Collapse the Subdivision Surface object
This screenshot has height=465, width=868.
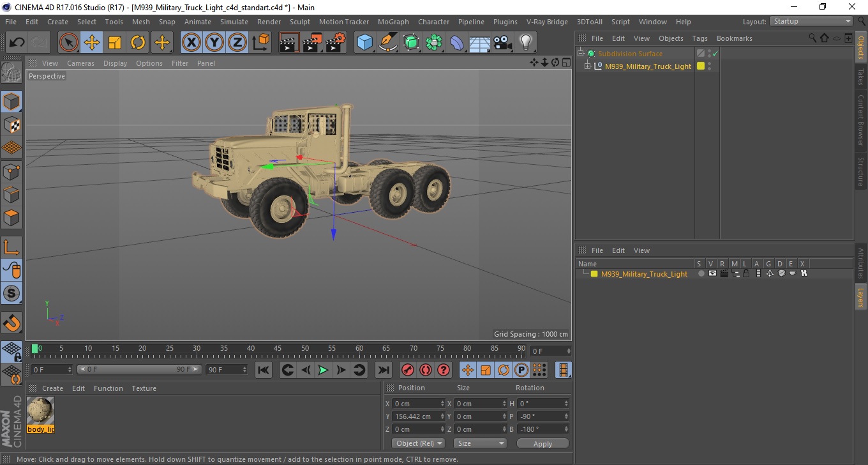point(581,54)
